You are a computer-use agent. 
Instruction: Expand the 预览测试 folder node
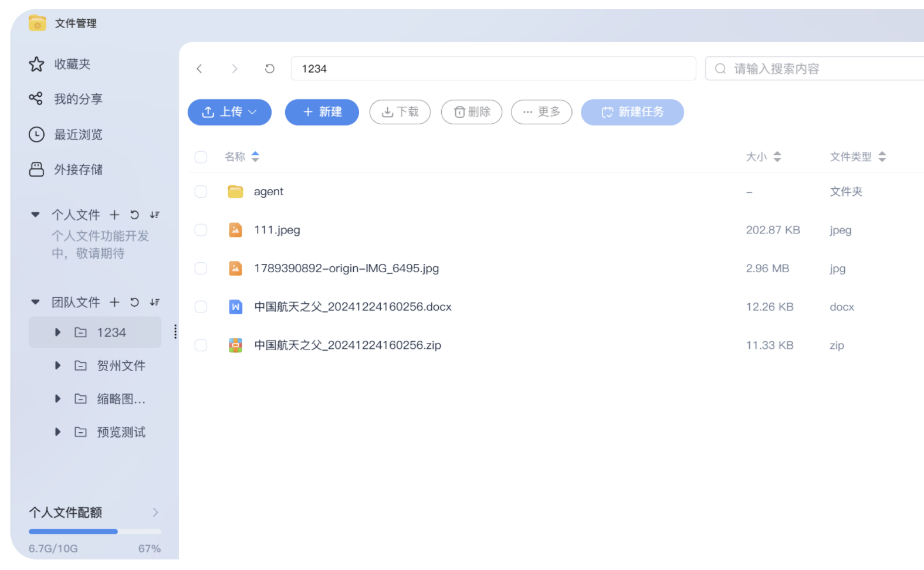[x=57, y=432]
